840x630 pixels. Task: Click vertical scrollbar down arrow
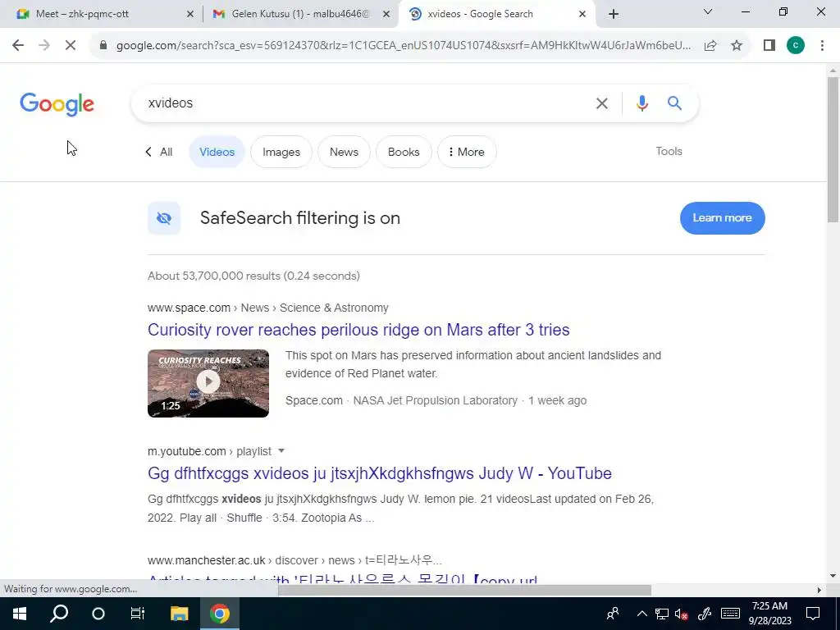point(833,577)
